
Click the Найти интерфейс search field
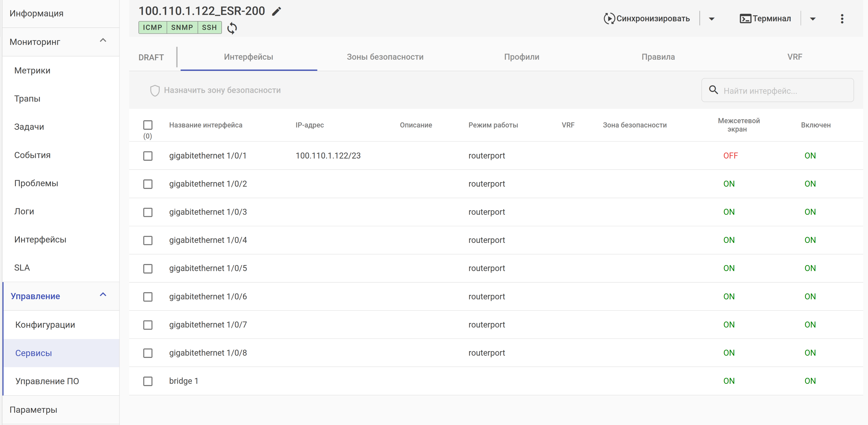pos(785,91)
